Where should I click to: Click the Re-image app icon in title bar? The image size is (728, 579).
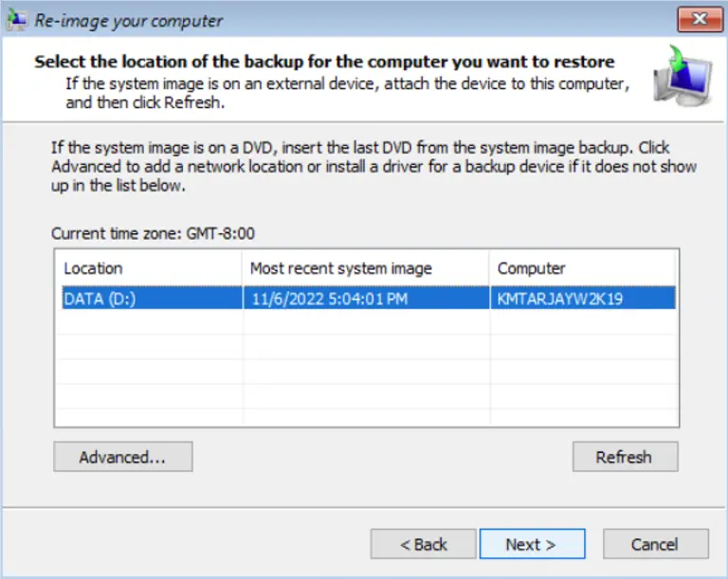17,19
